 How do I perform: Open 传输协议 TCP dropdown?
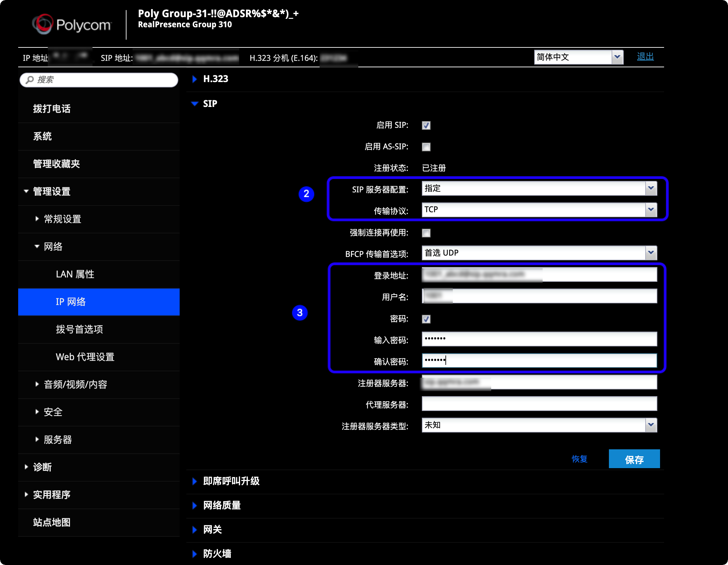[x=539, y=210]
